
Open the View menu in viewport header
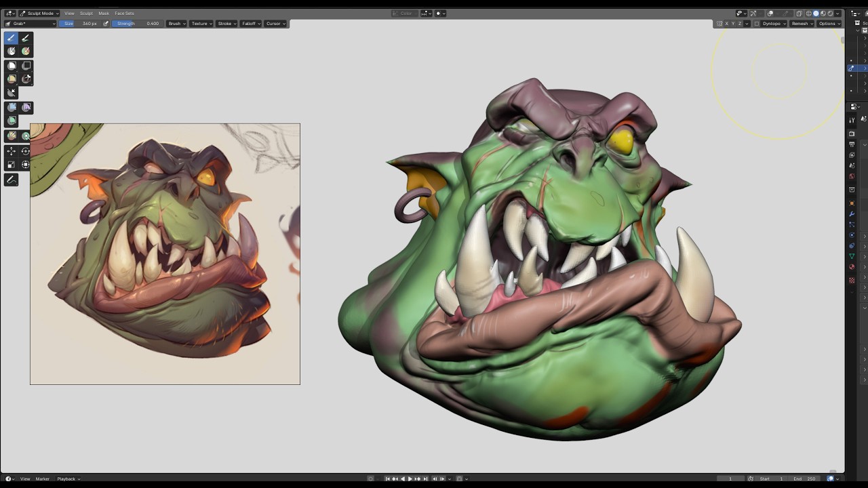(x=69, y=14)
